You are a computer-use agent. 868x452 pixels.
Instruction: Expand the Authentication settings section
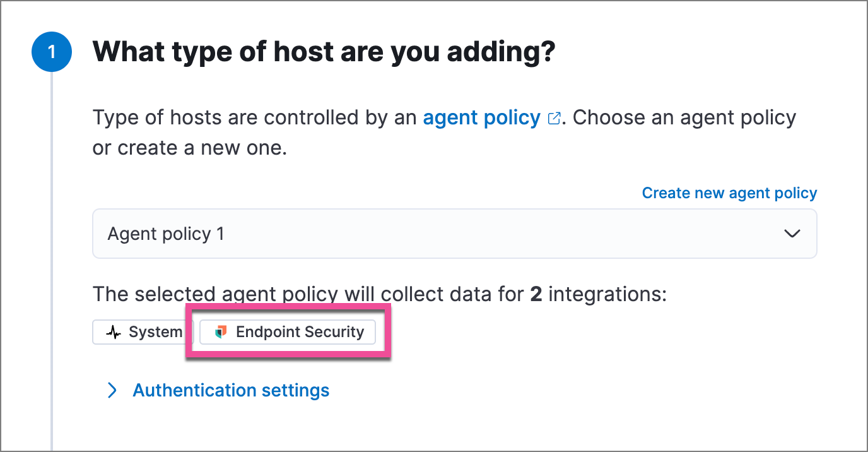pos(231,390)
